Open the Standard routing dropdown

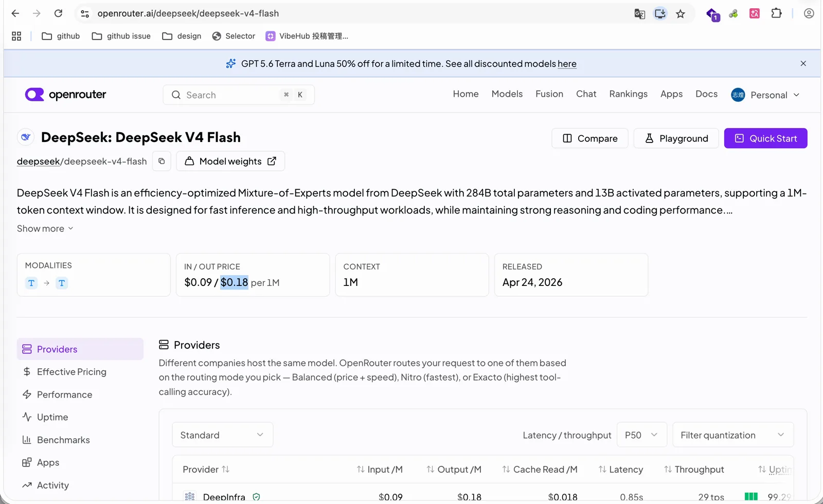tap(222, 435)
